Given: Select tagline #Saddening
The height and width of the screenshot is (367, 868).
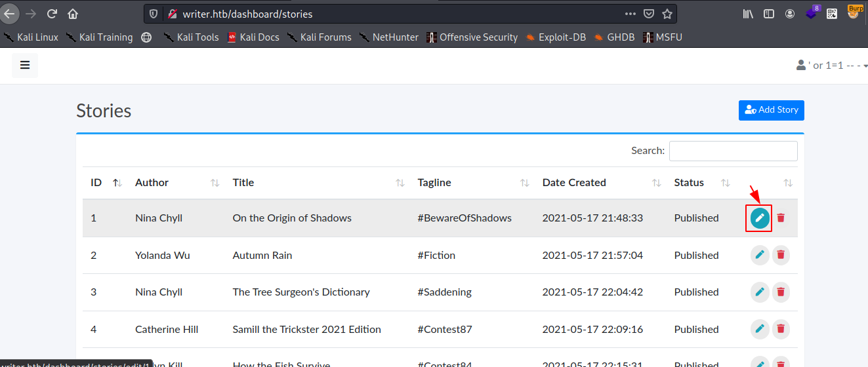Looking at the screenshot, I should tap(445, 292).
